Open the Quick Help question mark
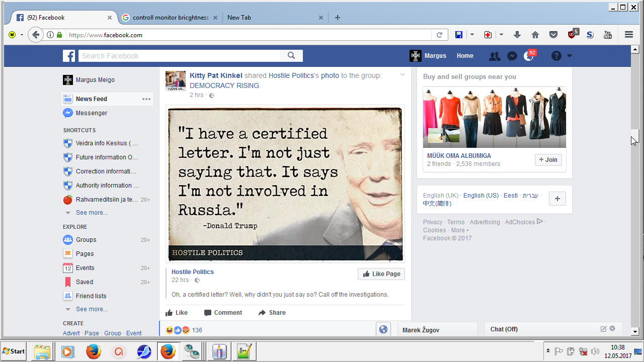The width and height of the screenshot is (644, 362). 556,56
